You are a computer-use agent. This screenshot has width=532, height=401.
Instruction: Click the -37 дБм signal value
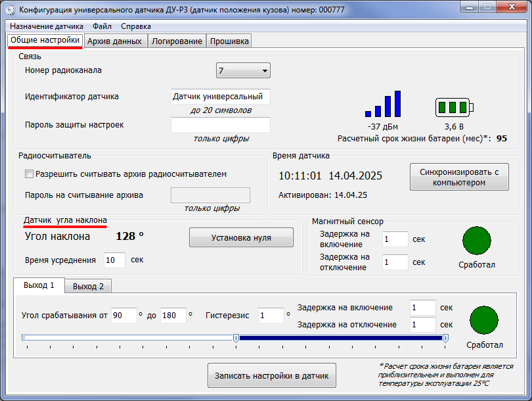click(x=383, y=127)
